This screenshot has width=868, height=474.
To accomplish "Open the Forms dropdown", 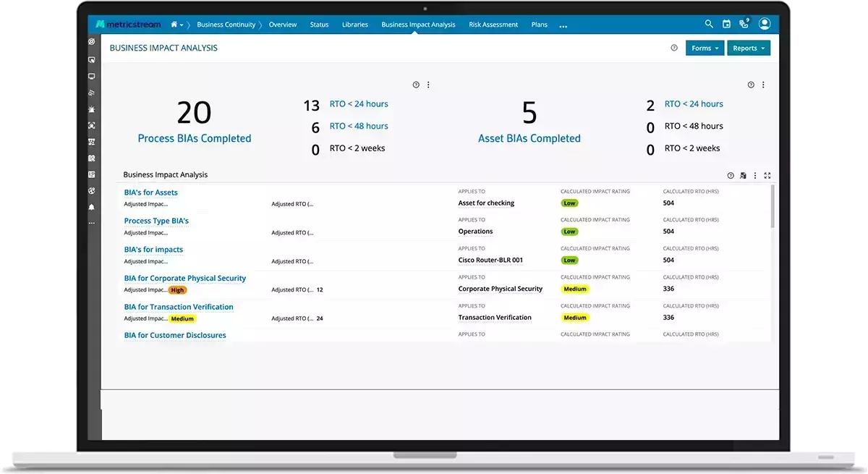I will tap(705, 48).
